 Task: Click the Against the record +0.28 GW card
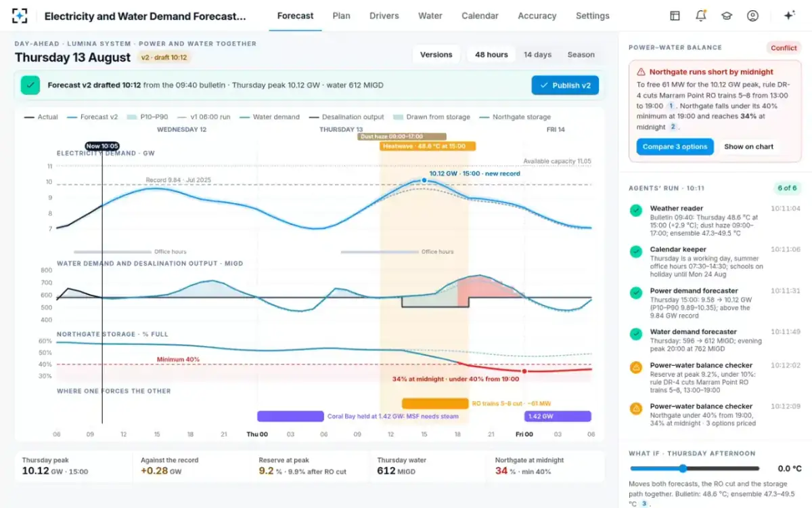[192, 465]
